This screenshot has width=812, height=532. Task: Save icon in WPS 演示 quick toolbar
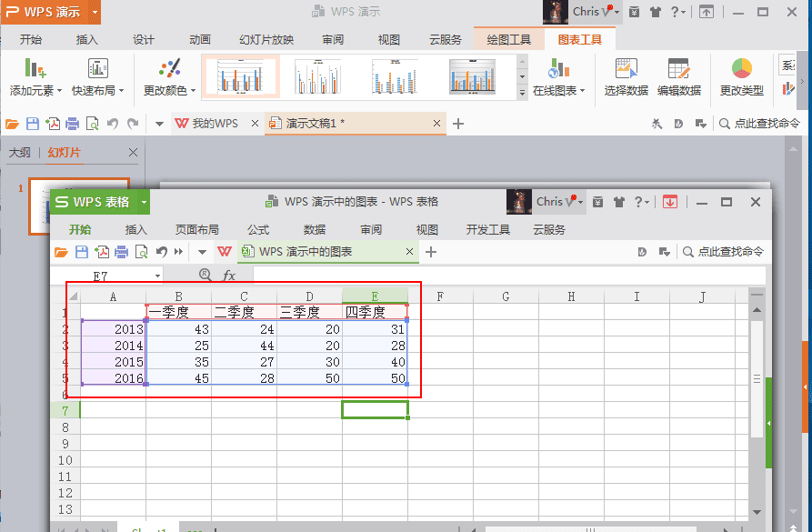tap(33, 124)
